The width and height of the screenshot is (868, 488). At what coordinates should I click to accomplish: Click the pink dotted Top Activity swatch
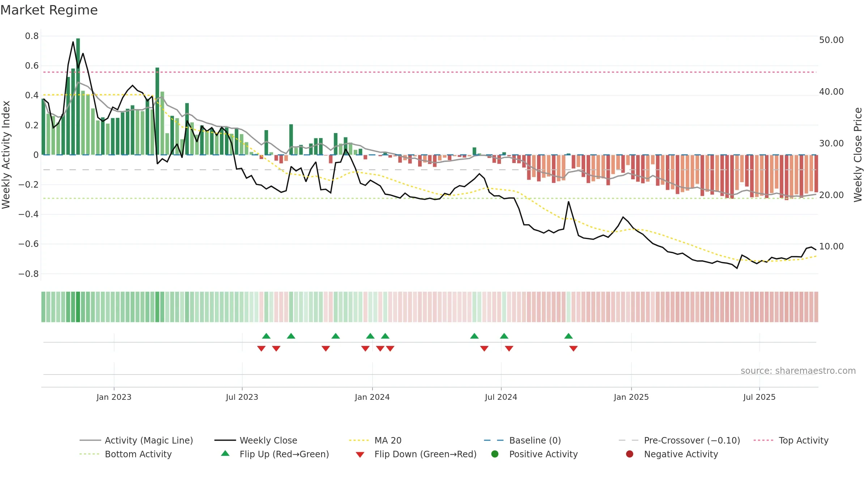(764, 440)
